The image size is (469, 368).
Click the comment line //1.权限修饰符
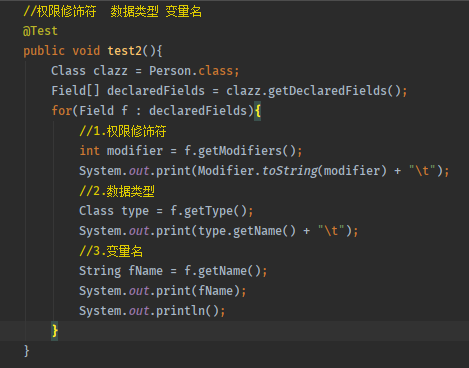[x=123, y=131]
